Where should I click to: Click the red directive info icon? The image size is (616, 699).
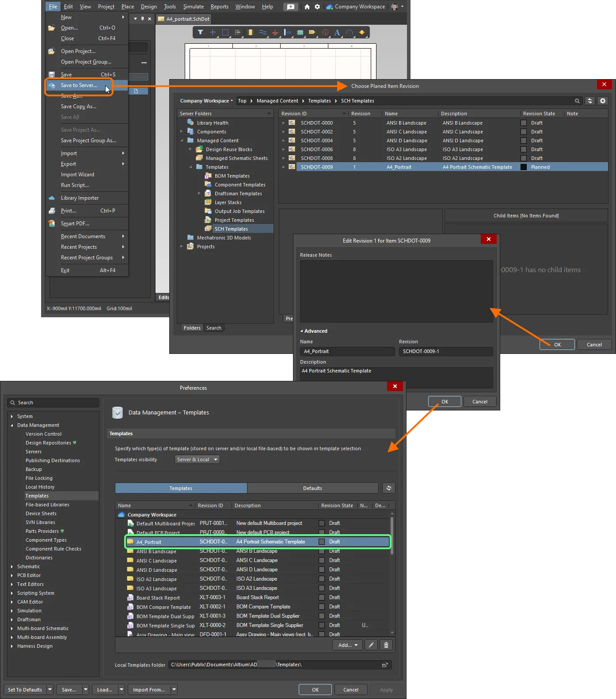(325, 32)
